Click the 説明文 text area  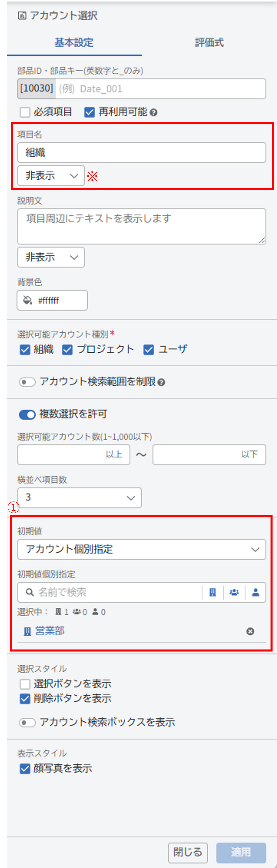click(142, 227)
